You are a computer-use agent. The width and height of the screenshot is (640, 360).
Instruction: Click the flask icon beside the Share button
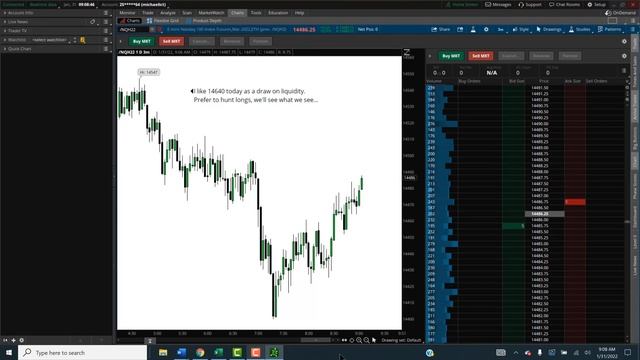[473, 29]
